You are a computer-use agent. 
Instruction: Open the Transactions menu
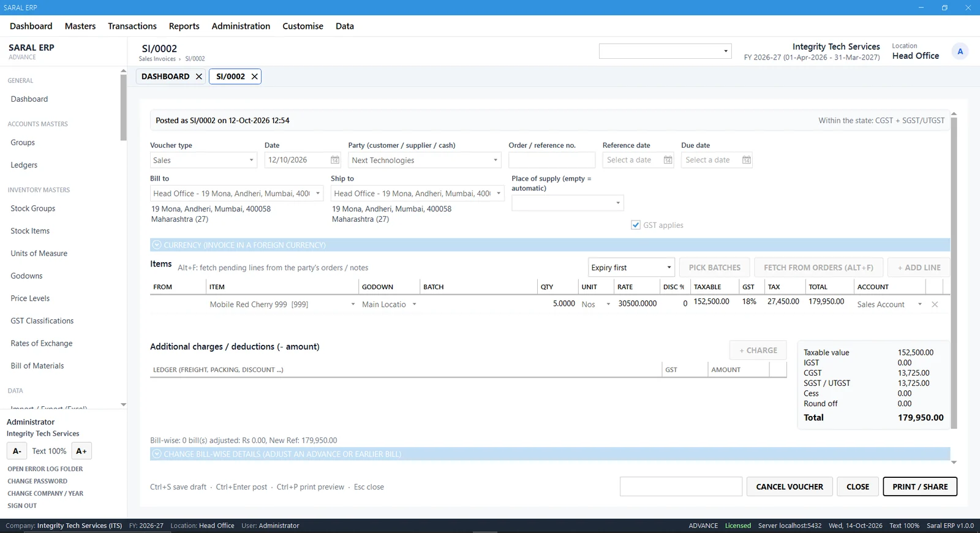coord(132,26)
